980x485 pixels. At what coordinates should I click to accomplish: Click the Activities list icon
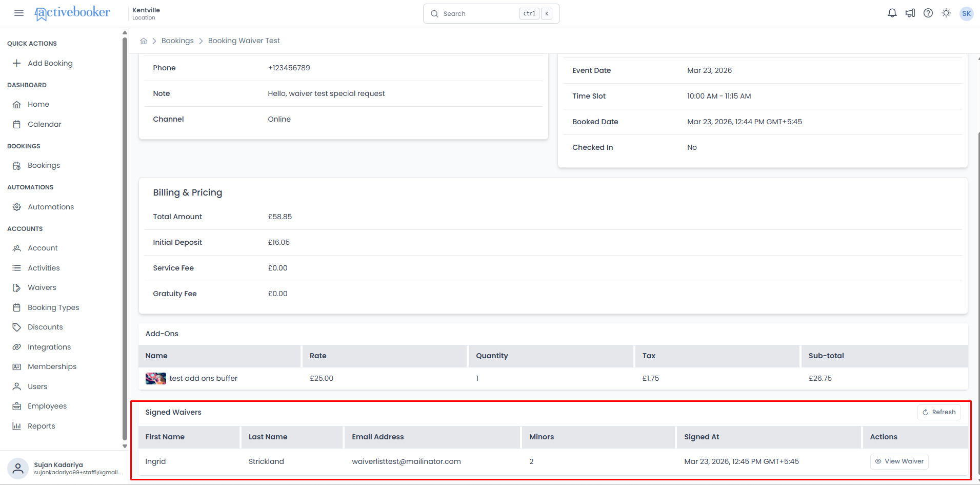tap(17, 268)
